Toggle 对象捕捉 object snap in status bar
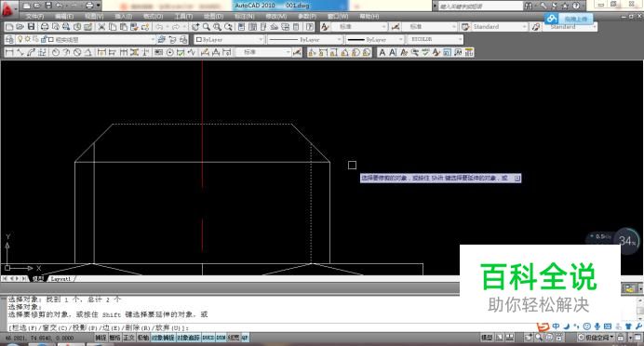644x346 pixels. (x=163, y=338)
